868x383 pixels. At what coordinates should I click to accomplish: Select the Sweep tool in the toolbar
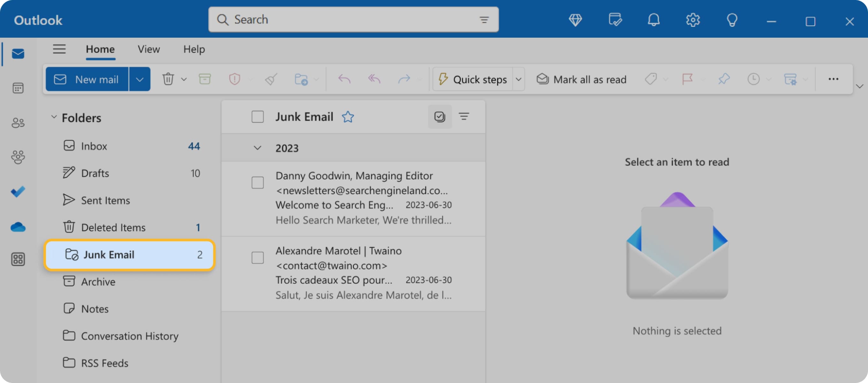pyautogui.click(x=270, y=79)
